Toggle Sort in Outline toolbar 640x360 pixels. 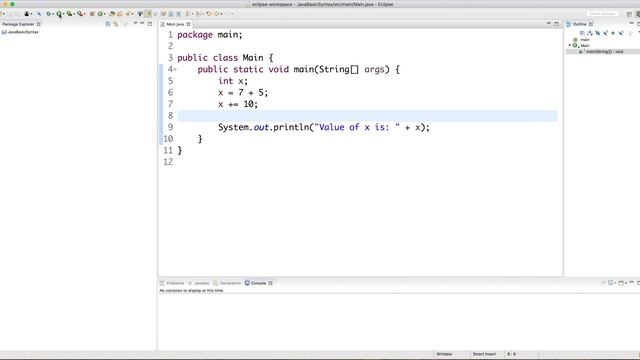pos(590,33)
